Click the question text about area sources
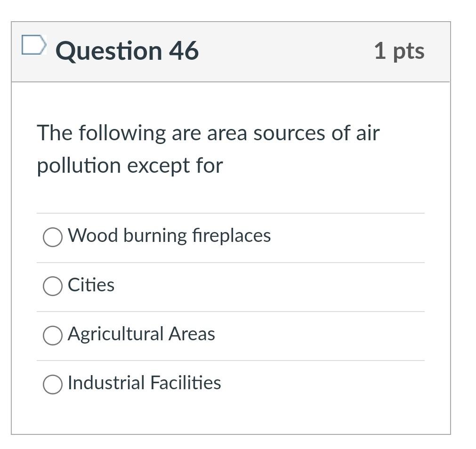The width and height of the screenshot is (476, 449). click(x=208, y=149)
